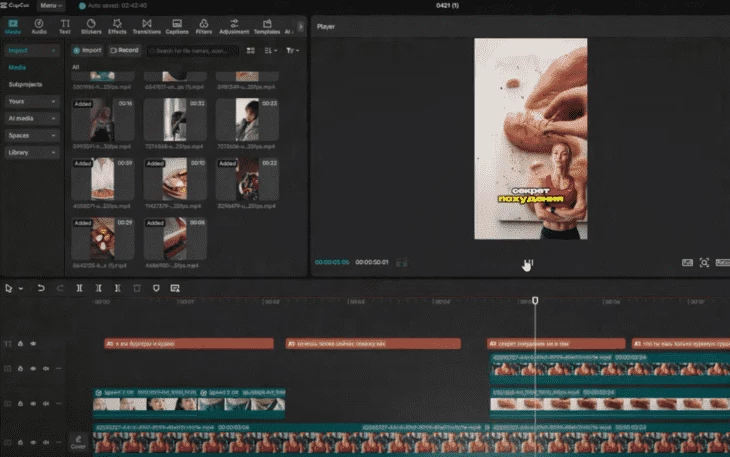Click the more options dots on the main track
The width and height of the screenshot is (730, 457).
point(58,442)
